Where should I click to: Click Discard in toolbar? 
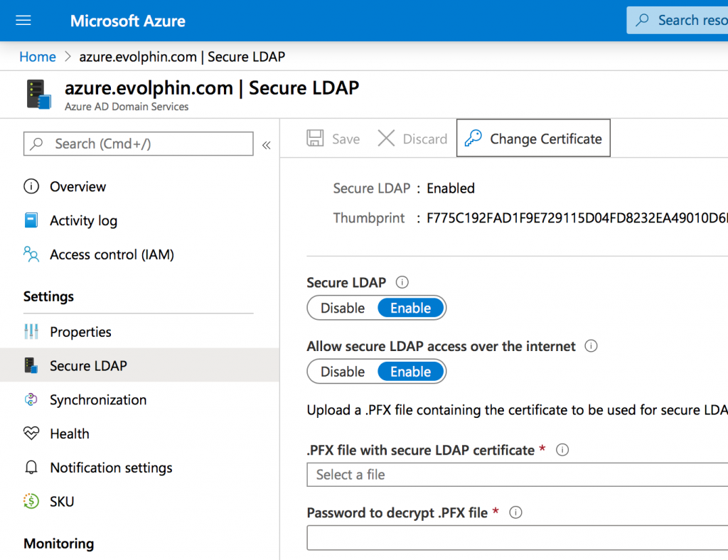pos(413,139)
